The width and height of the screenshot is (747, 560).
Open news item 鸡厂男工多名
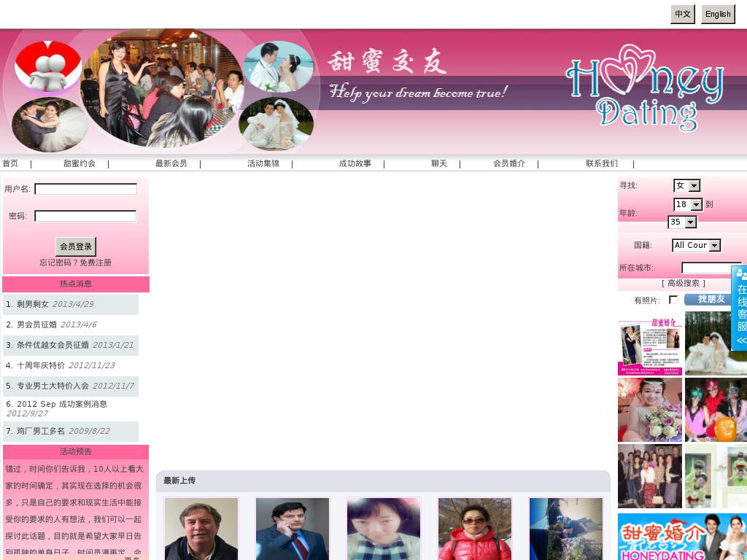[41, 431]
